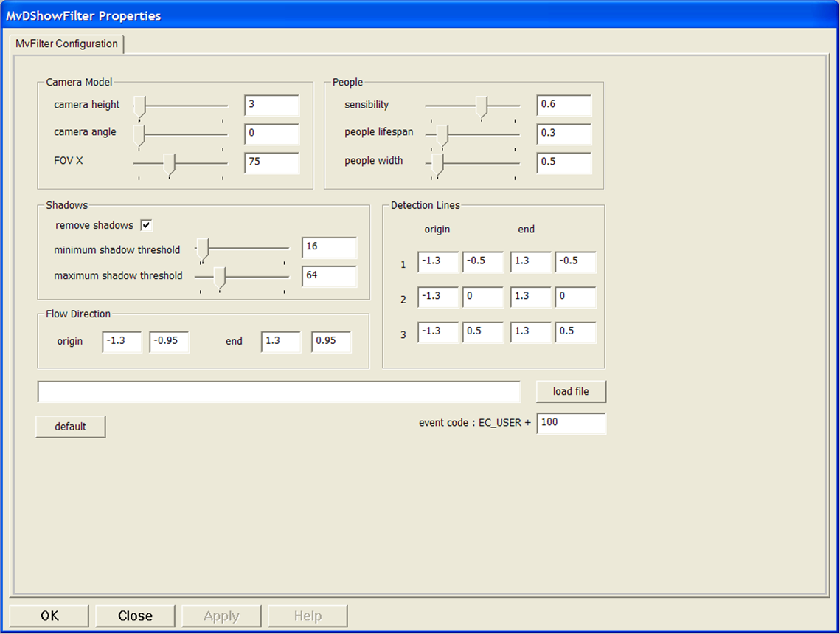840x634 pixels.
Task: Focus the minimum shadow threshold value field
Action: coord(329,247)
